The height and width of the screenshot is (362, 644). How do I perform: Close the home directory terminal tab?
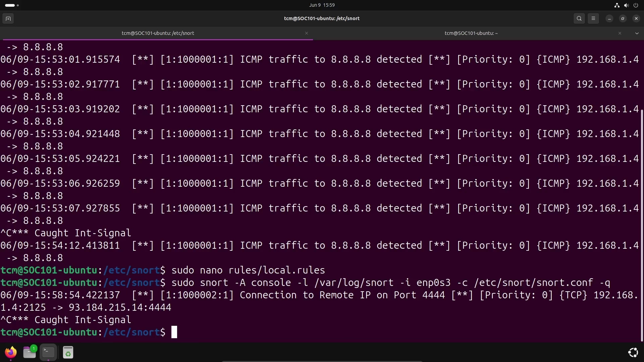point(620,33)
